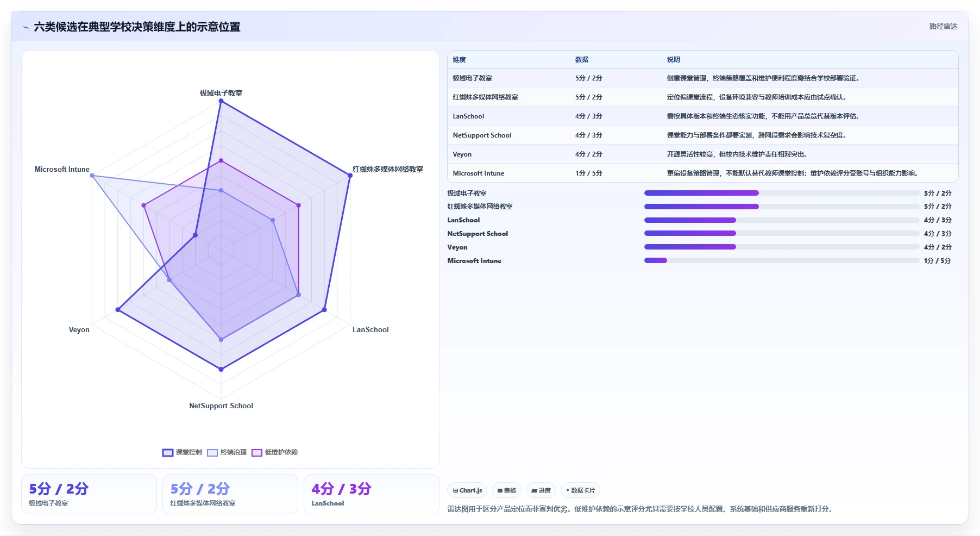Screen dimensions: 980x536
Task: Click the 课堂控制 data point on the 极域电子教室 axis
Action: (x=221, y=101)
